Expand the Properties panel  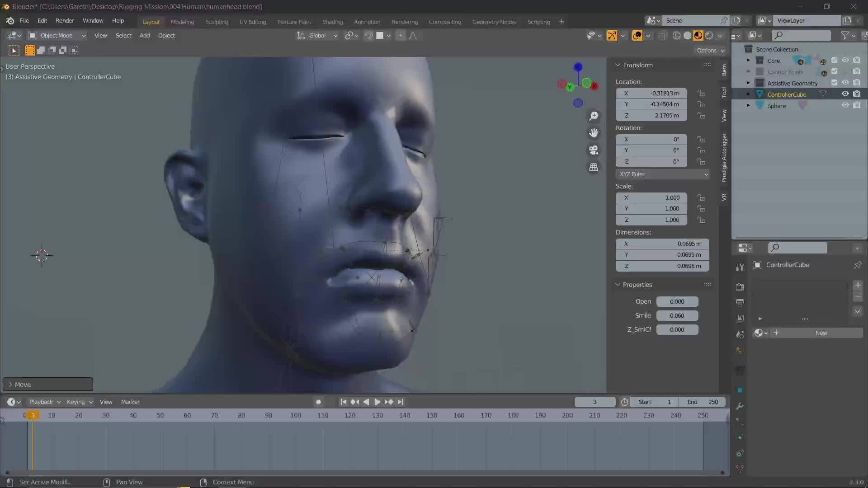tap(618, 284)
